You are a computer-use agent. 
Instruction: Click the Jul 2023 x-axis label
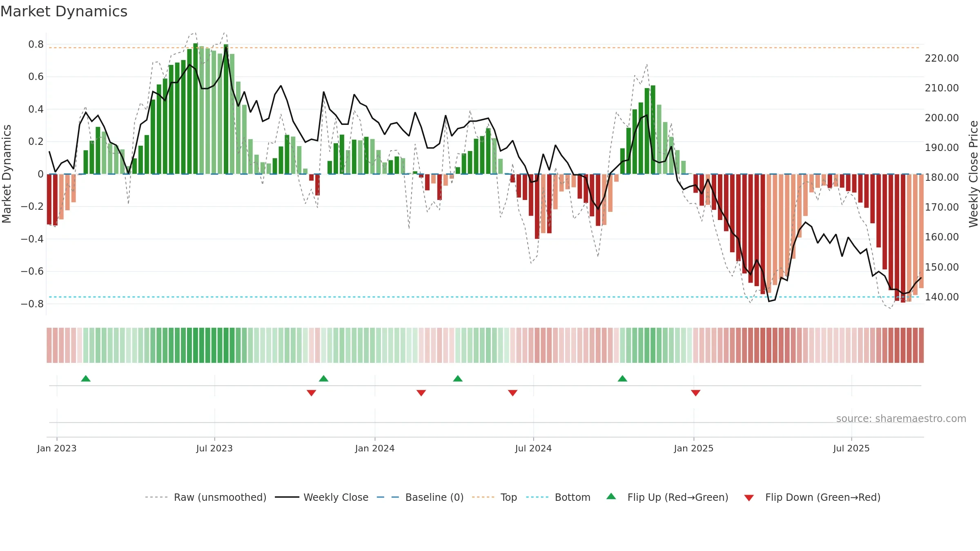click(x=214, y=448)
